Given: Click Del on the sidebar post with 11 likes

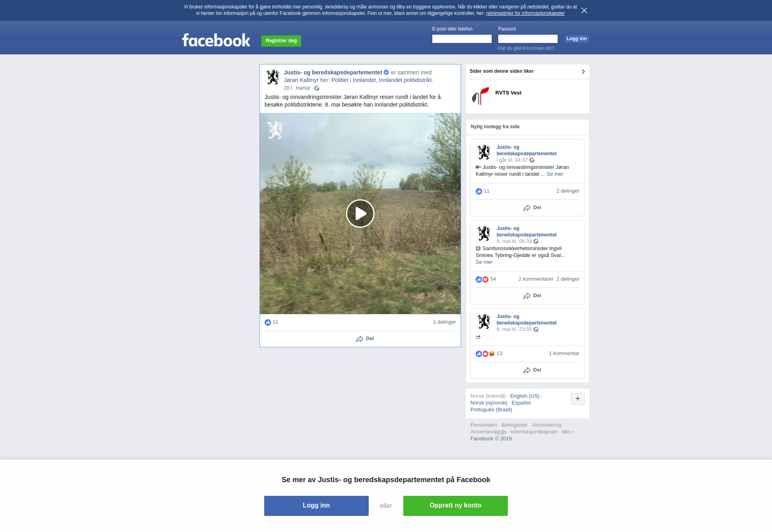Looking at the screenshot, I should 532,207.
